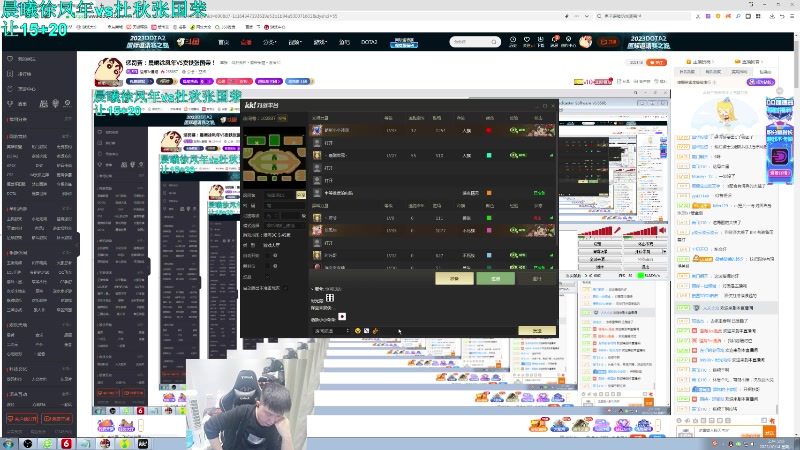Toggle eye icon in light-blue player's row
The height and width of the screenshot is (450, 800).
point(514,255)
